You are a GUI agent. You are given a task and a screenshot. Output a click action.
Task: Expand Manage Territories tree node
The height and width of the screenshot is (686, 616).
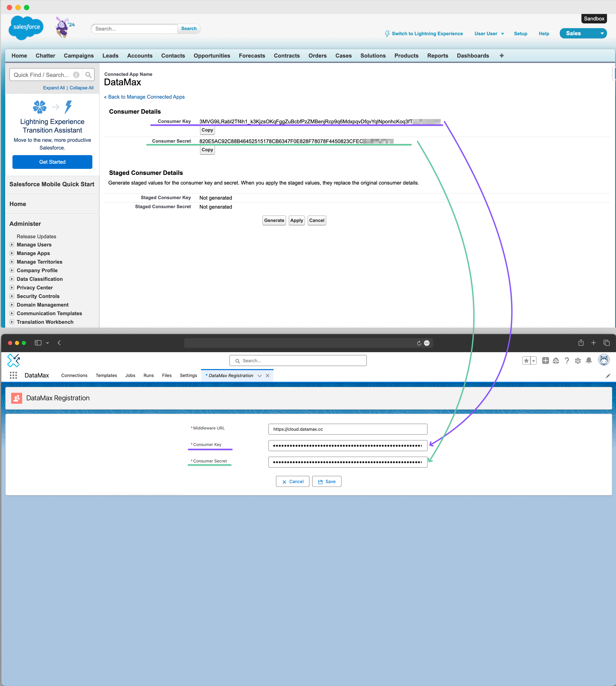tap(12, 262)
